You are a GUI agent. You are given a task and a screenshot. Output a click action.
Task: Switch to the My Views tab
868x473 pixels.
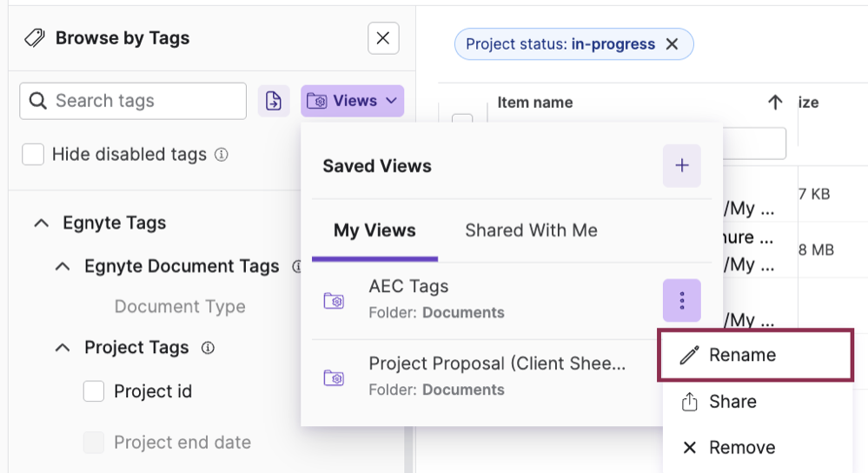(x=374, y=230)
